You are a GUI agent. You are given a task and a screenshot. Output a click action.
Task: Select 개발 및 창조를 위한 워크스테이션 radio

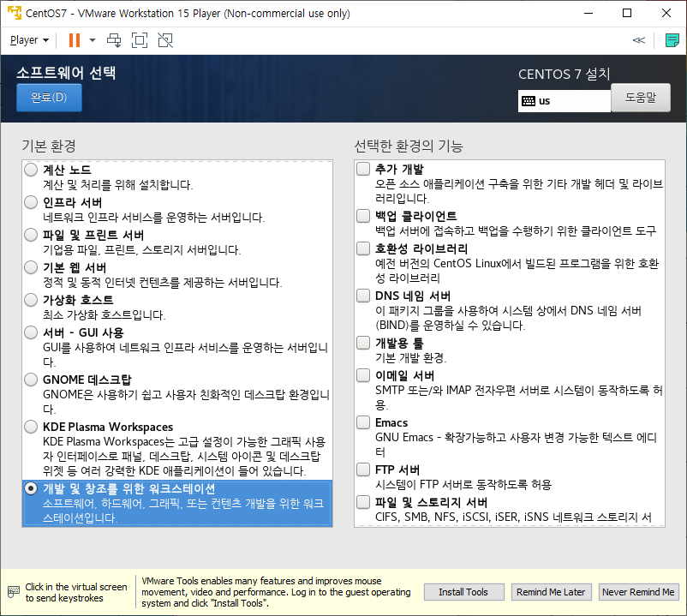click(31, 488)
